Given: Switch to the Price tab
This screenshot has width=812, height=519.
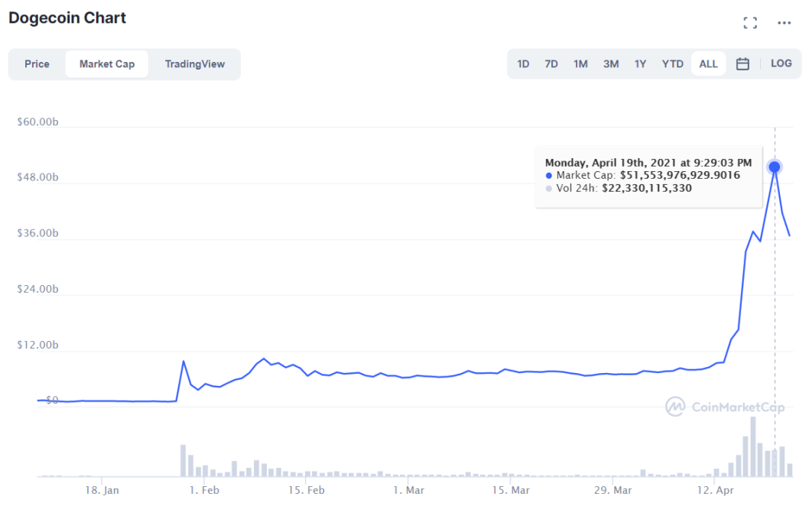Looking at the screenshot, I should click(37, 64).
